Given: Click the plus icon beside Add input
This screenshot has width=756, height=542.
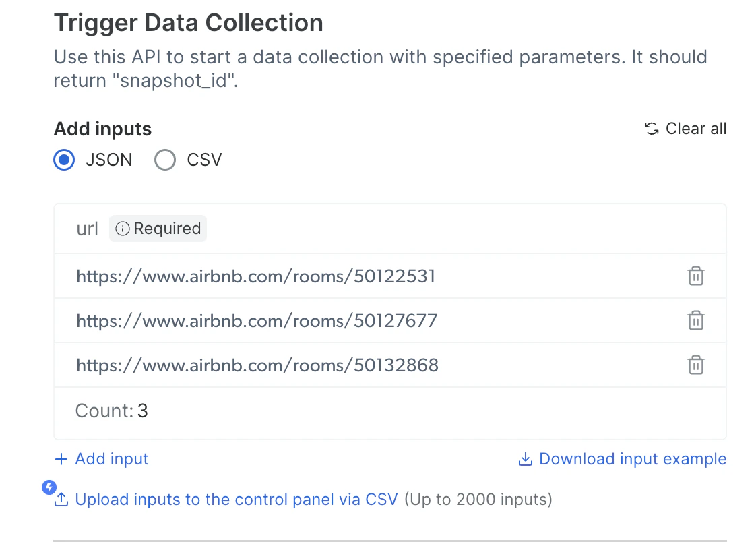Looking at the screenshot, I should point(61,459).
